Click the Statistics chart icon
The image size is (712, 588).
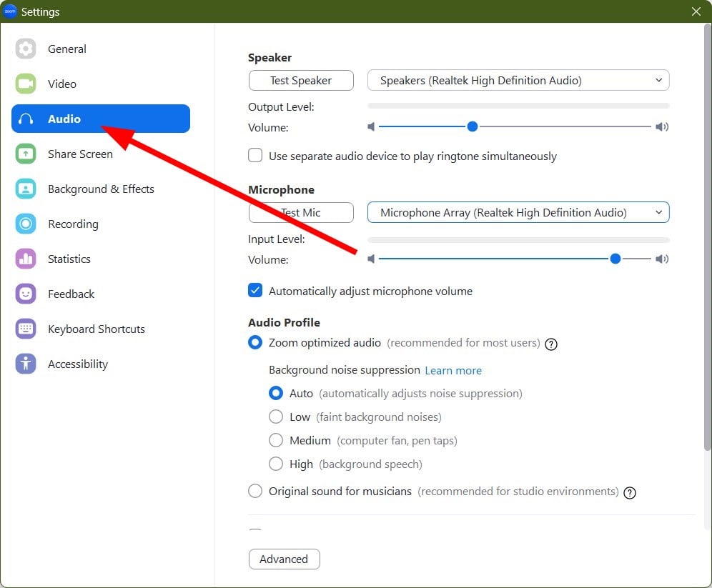(26, 259)
